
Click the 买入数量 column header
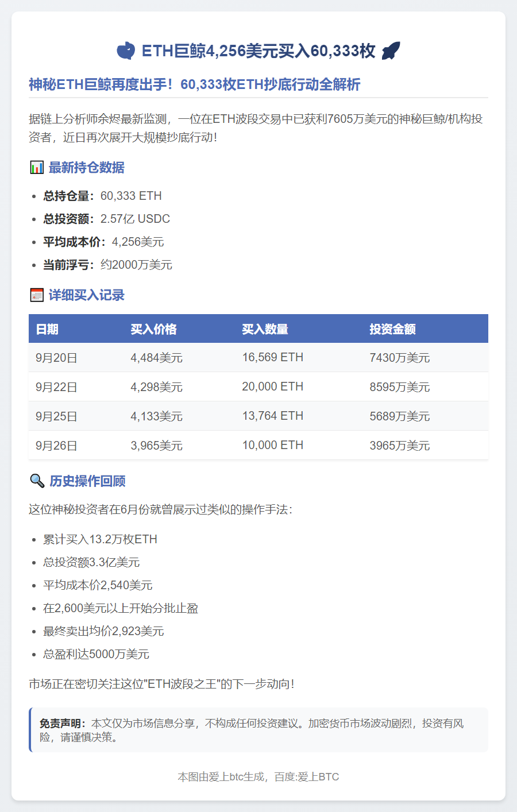[265, 329]
